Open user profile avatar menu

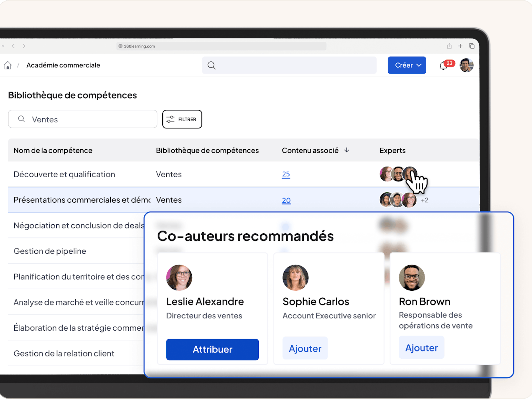coord(466,65)
